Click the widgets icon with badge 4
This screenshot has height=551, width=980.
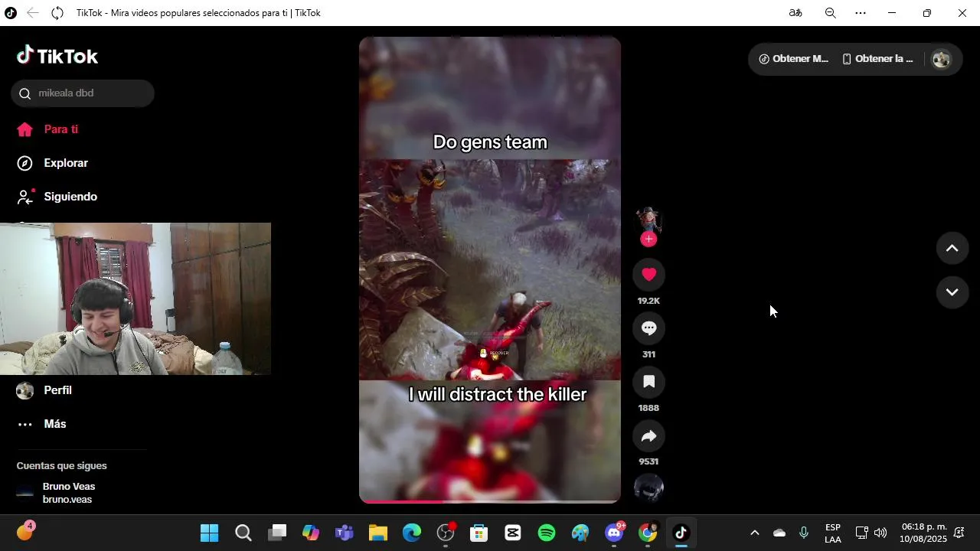24,531
